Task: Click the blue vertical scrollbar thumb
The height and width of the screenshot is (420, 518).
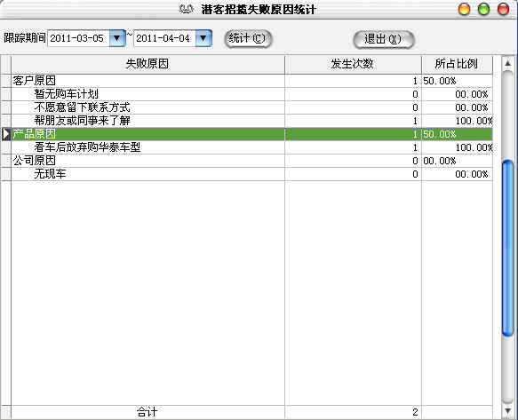Action: point(507,249)
